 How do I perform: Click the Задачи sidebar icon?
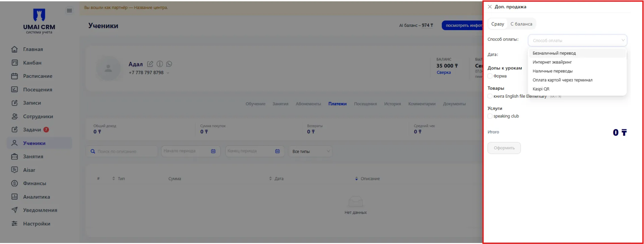click(14, 130)
